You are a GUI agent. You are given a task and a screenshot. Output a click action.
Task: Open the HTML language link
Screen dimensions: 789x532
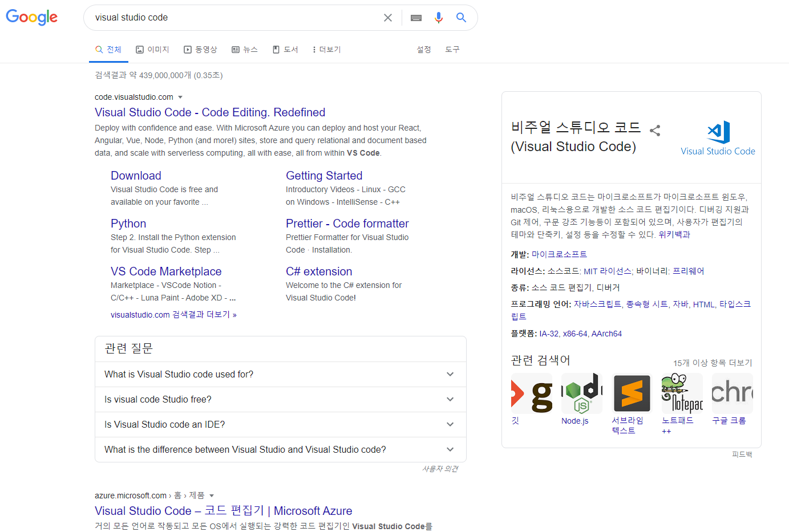tap(704, 304)
